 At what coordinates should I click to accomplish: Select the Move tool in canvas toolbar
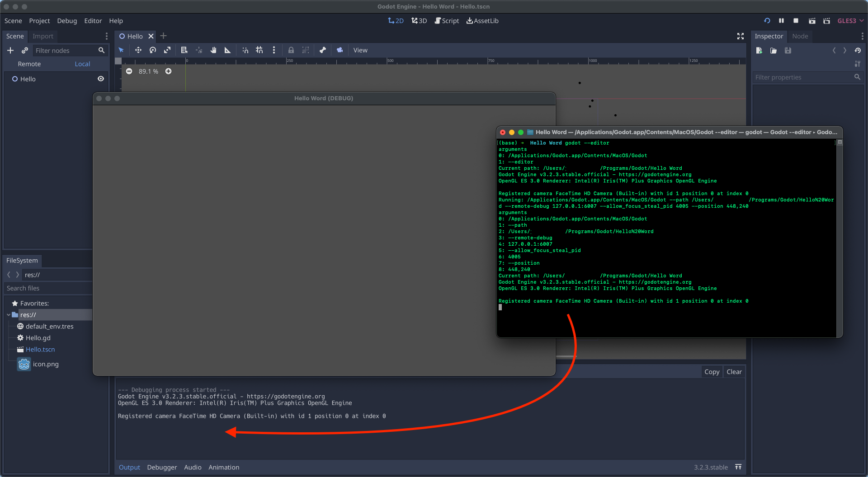click(x=138, y=50)
